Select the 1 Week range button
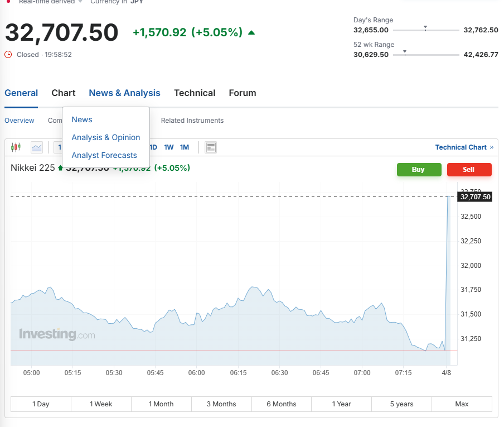Viewport: 504px width, 427px height. pos(101,404)
